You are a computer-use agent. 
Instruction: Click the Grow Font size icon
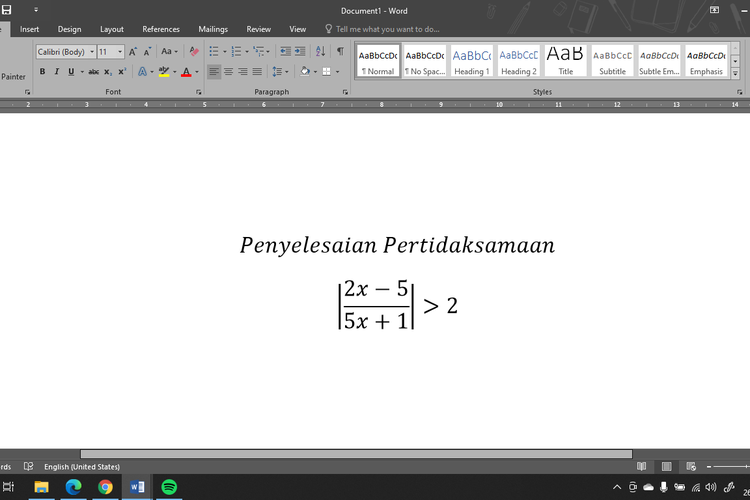(133, 51)
